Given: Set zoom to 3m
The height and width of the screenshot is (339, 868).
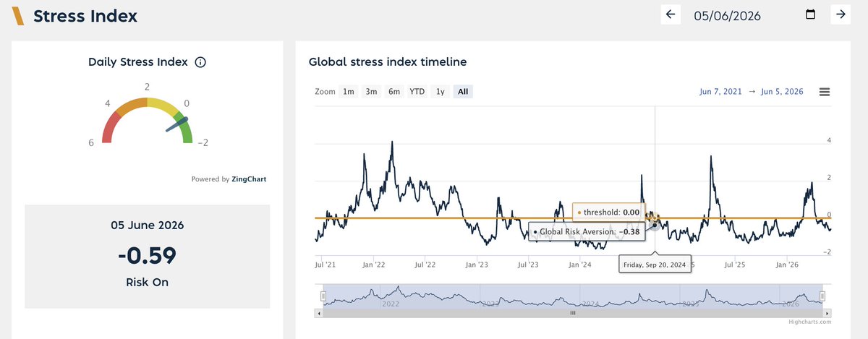Looking at the screenshot, I should point(371,92).
